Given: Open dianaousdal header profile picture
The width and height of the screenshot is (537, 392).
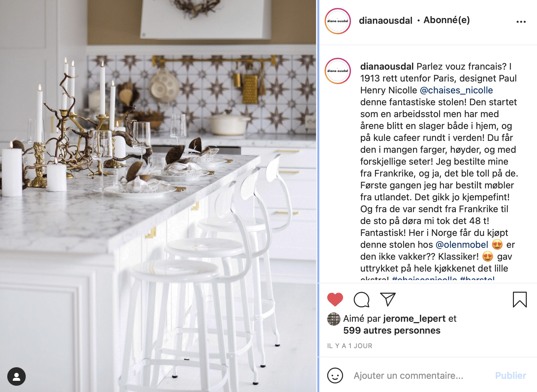Looking at the screenshot, I should [x=338, y=21].
